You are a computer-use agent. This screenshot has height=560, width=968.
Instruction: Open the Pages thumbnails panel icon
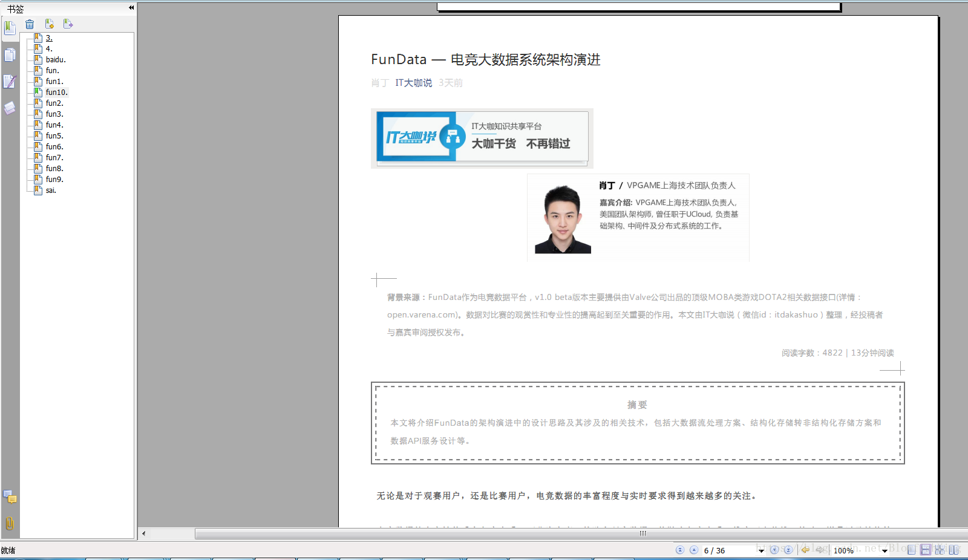10,55
